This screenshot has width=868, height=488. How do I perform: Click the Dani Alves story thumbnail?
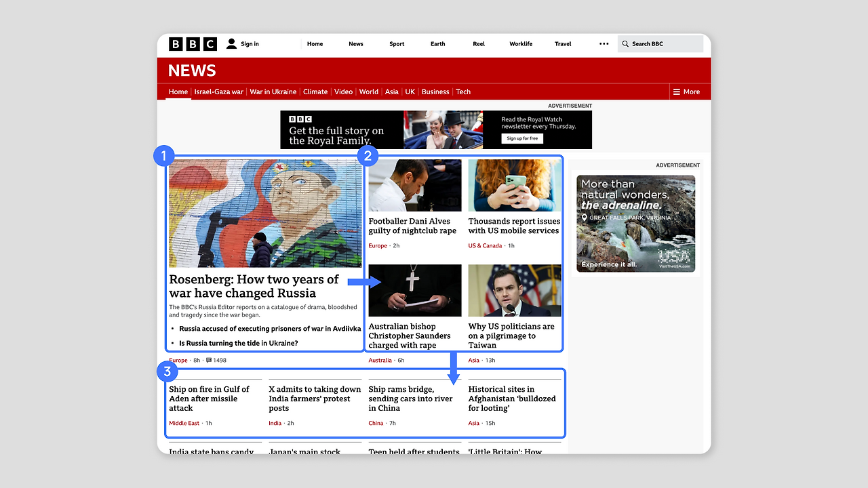[x=415, y=185]
